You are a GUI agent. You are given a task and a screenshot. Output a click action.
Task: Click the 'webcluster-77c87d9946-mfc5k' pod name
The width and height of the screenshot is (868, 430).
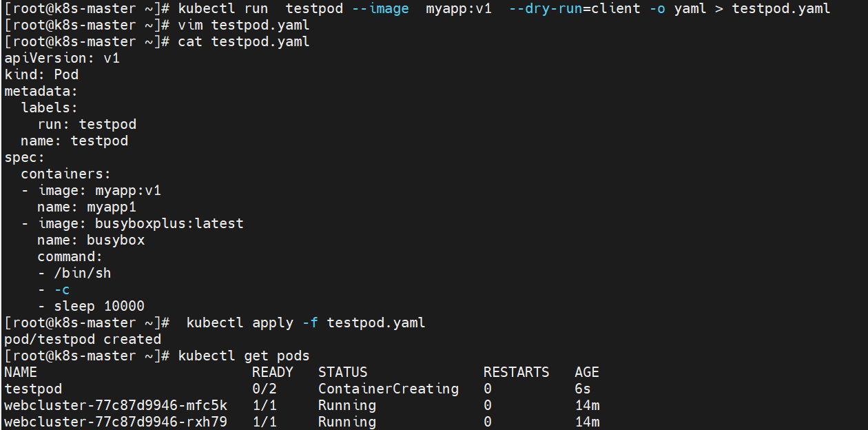[x=116, y=406]
